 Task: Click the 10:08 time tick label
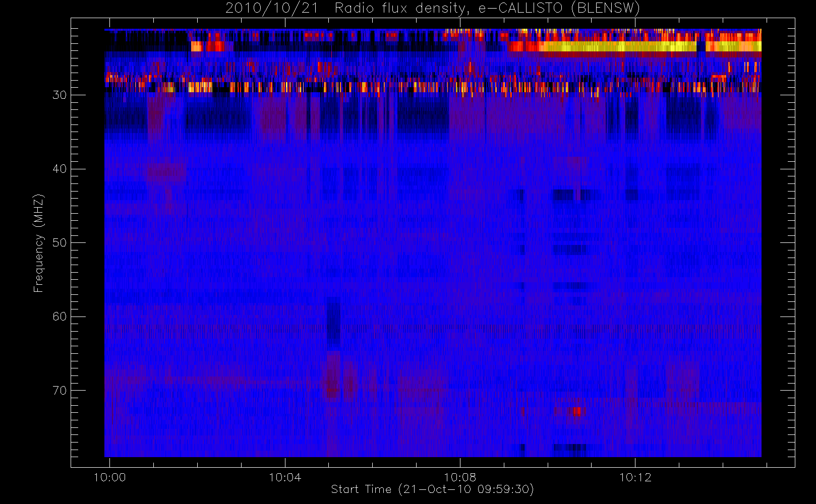tap(460, 477)
